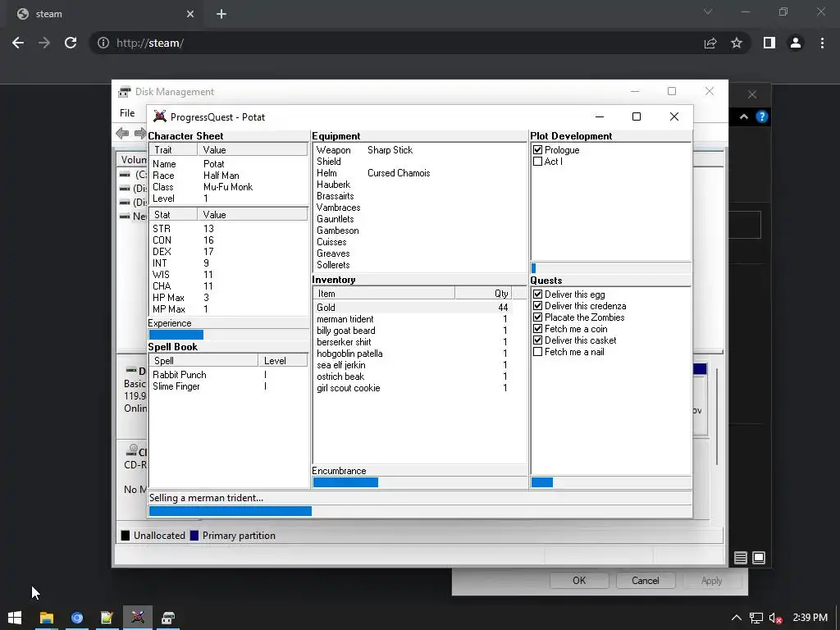Click the Quests progress bar
Image resolution: width=840 pixels, height=630 pixels.
(610, 482)
